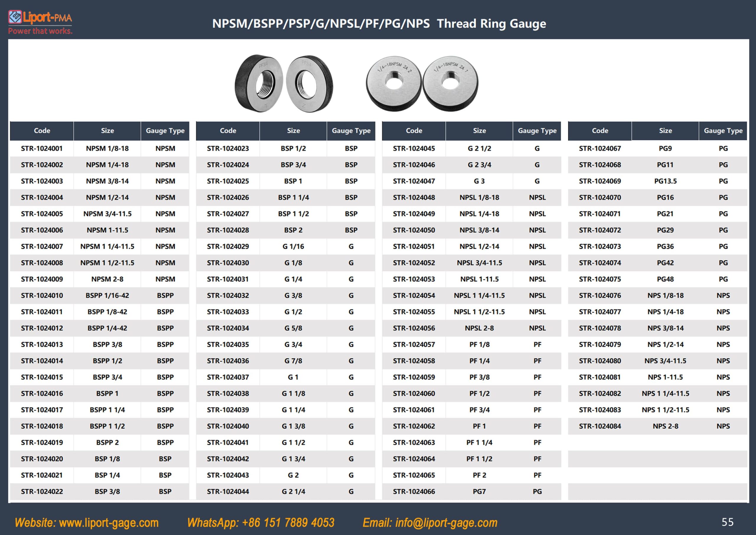
Task: Select size PF 3/8
Action: pyautogui.click(x=479, y=377)
